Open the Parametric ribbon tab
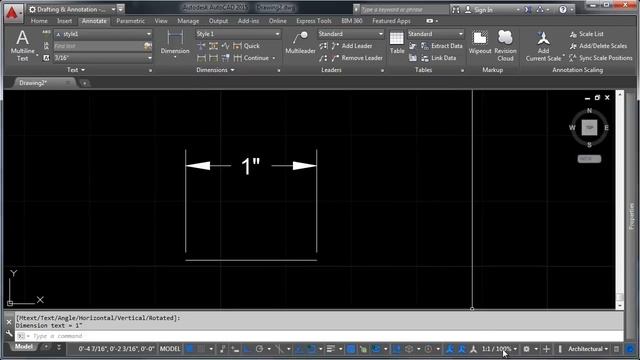This screenshot has width=640, height=360. (x=130, y=21)
